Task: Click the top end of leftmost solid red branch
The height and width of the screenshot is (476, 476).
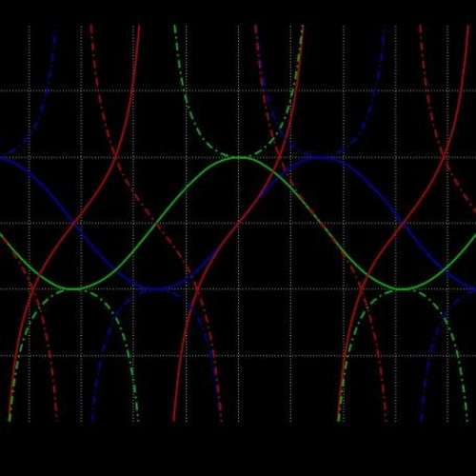Action: pos(139,27)
